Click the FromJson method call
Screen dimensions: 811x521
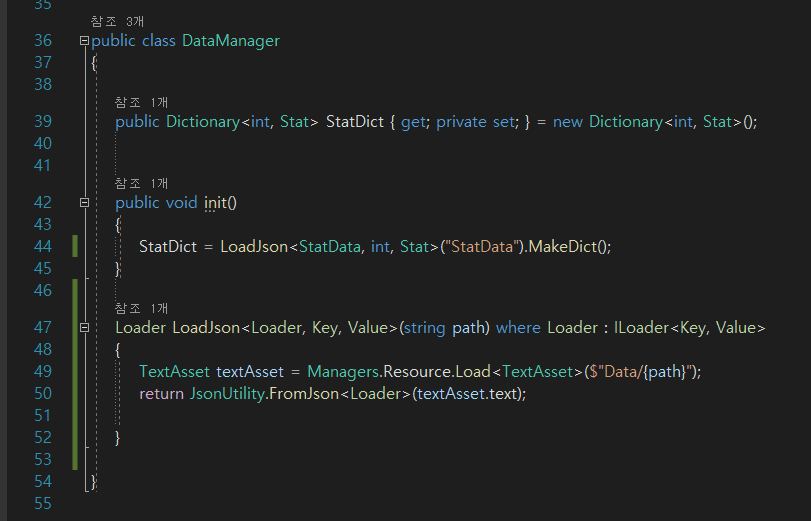(296, 393)
